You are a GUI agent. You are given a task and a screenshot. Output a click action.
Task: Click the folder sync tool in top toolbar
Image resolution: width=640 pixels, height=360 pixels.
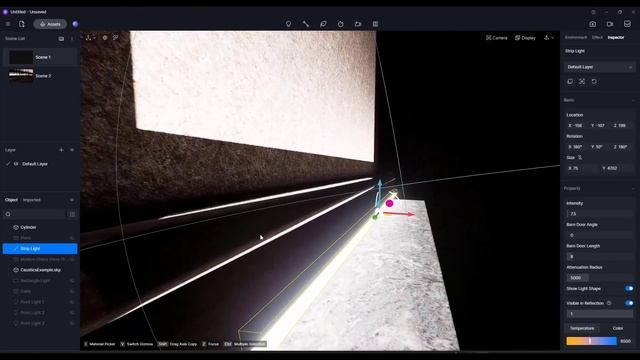pyautogui.click(x=358, y=24)
